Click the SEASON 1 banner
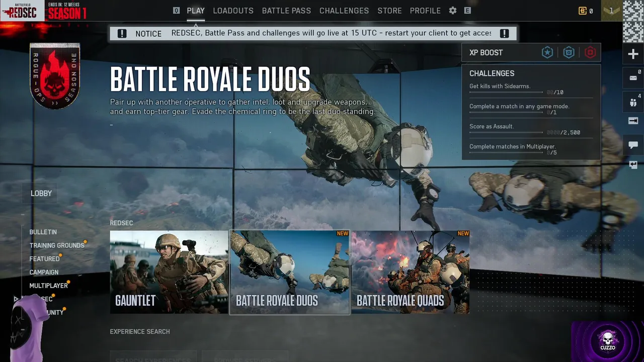 (67, 13)
